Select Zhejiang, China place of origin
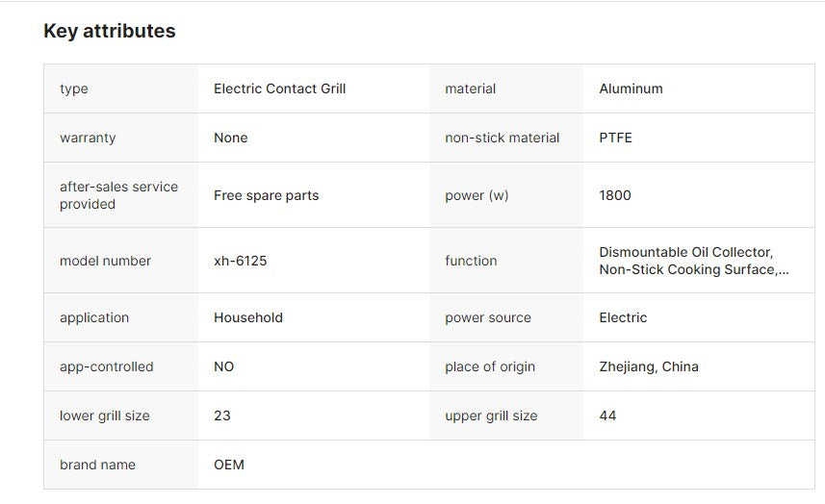Viewport: 825px width, 504px height. pyautogui.click(x=649, y=366)
